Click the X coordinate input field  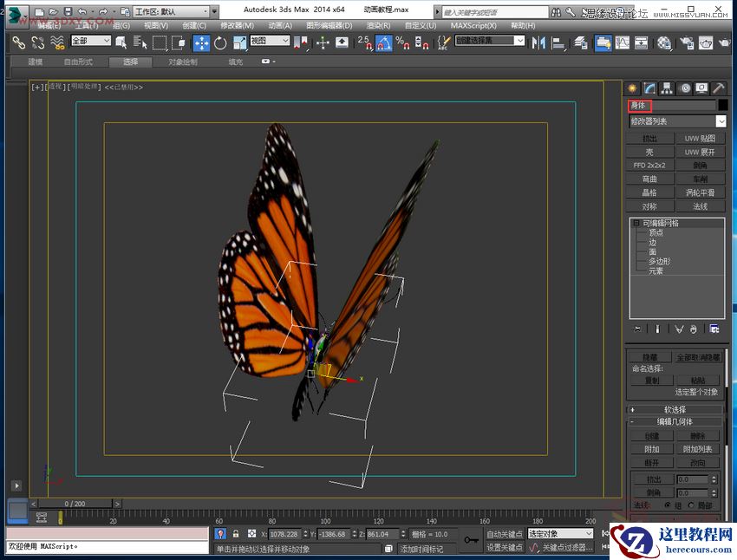coord(286,534)
